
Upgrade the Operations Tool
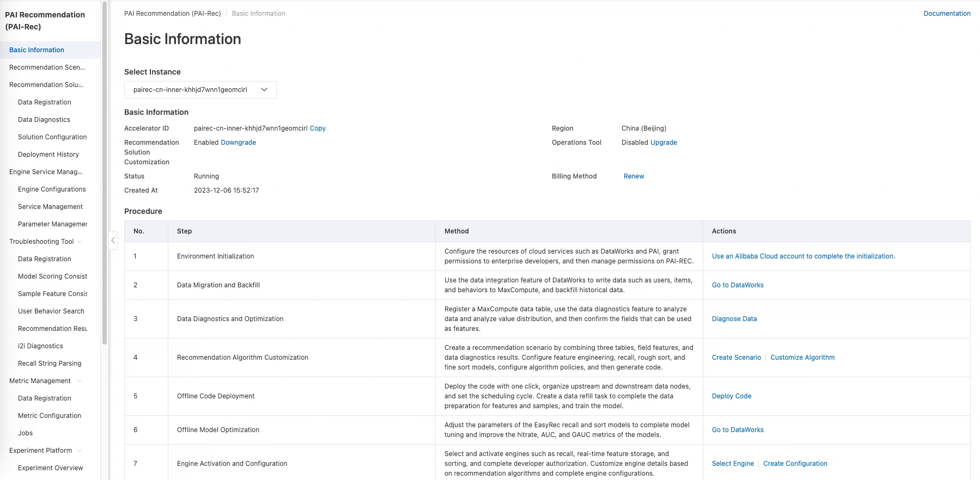pyautogui.click(x=664, y=143)
